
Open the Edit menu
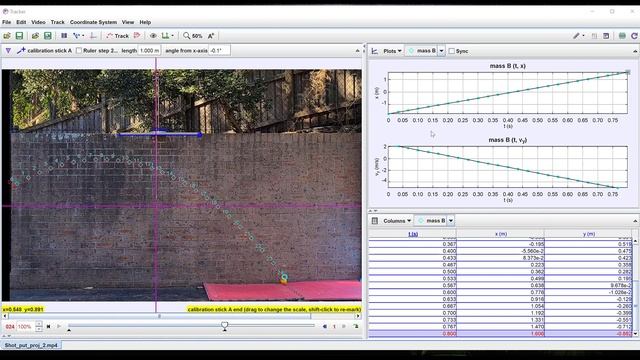pos(21,22)
